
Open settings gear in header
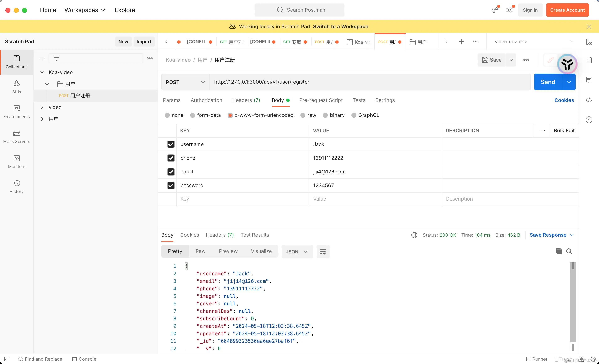[509, 10]
